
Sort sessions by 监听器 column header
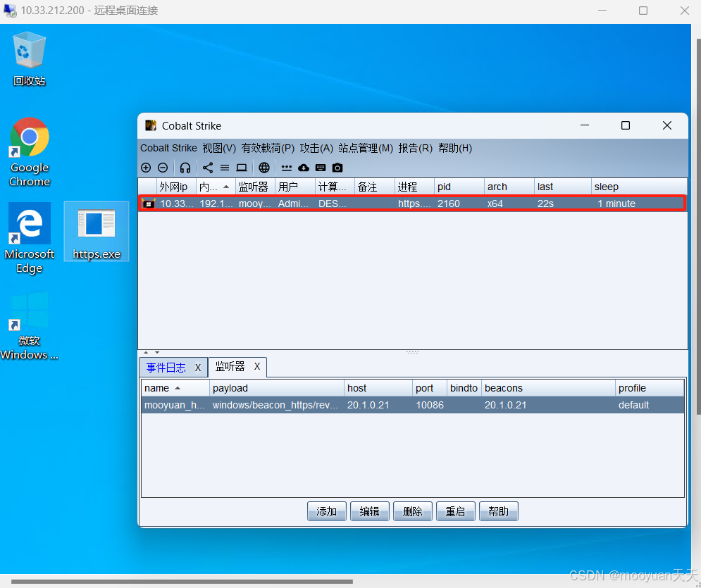click(255, 187)
